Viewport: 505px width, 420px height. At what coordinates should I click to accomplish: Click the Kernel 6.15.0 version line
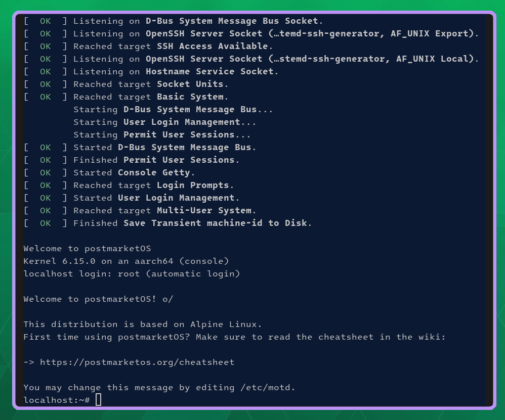126,261
